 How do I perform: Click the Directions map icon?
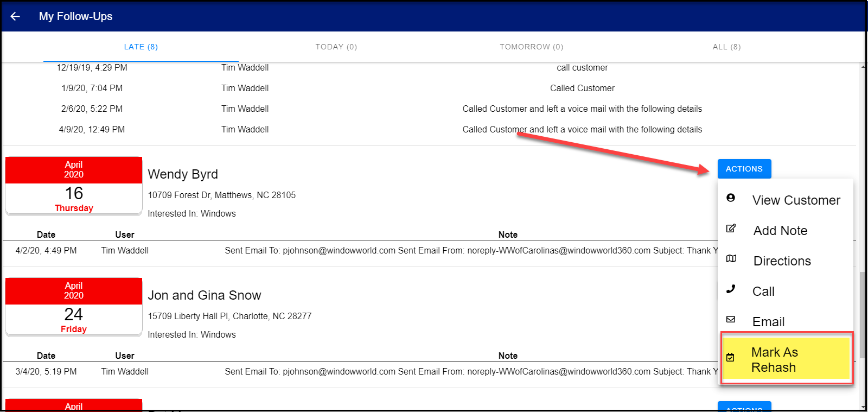click(x=731, y=258)
